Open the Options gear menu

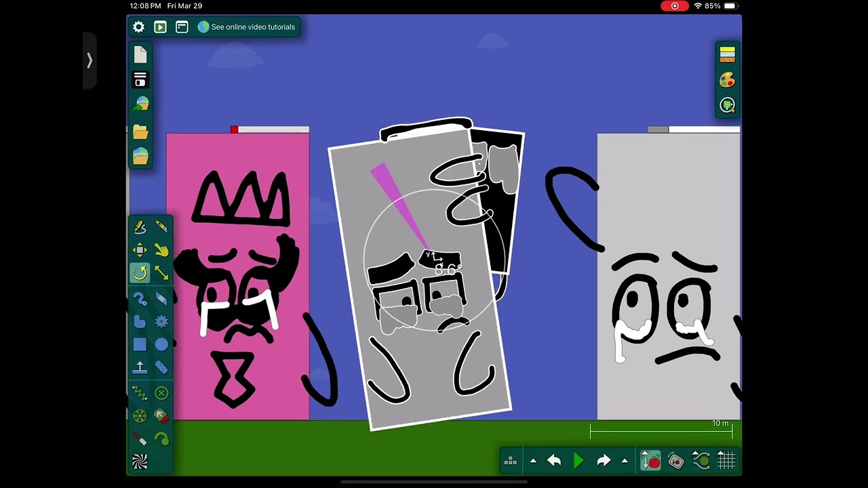139,27
